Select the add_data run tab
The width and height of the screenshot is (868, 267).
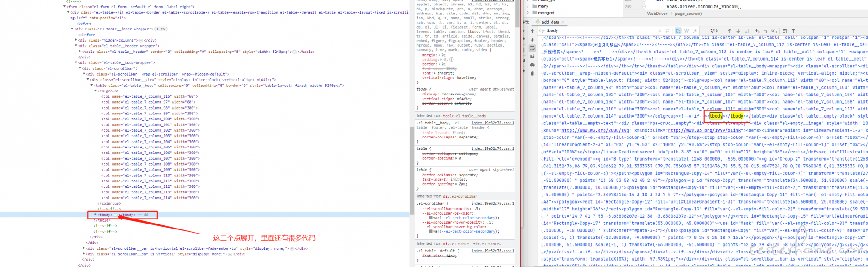(550, 22)
